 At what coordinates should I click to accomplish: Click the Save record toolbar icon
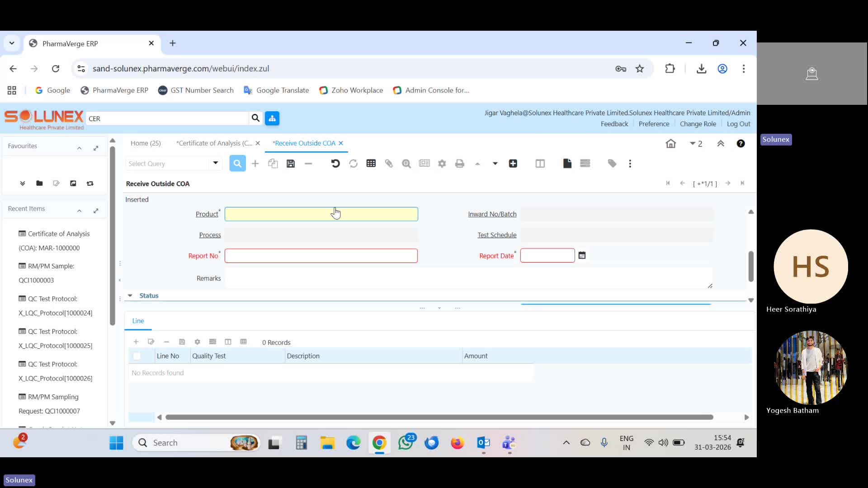tap(291, 164)
